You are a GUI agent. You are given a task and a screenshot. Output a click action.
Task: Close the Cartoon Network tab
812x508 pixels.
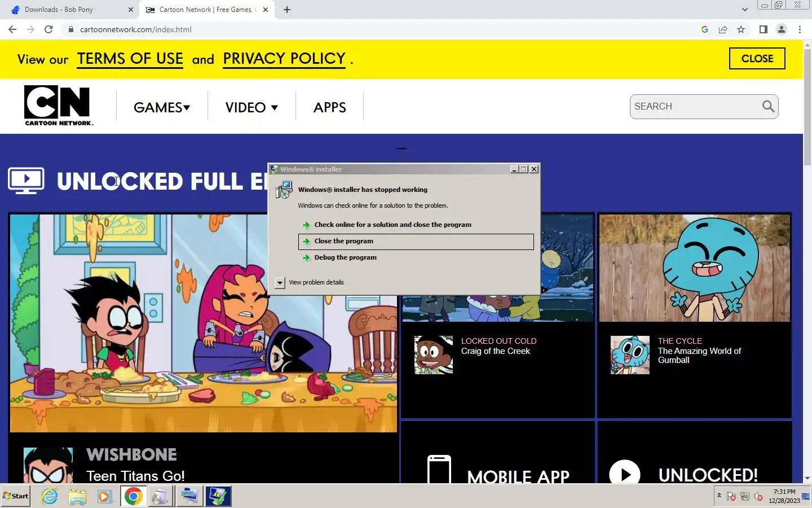coord(266,10)
